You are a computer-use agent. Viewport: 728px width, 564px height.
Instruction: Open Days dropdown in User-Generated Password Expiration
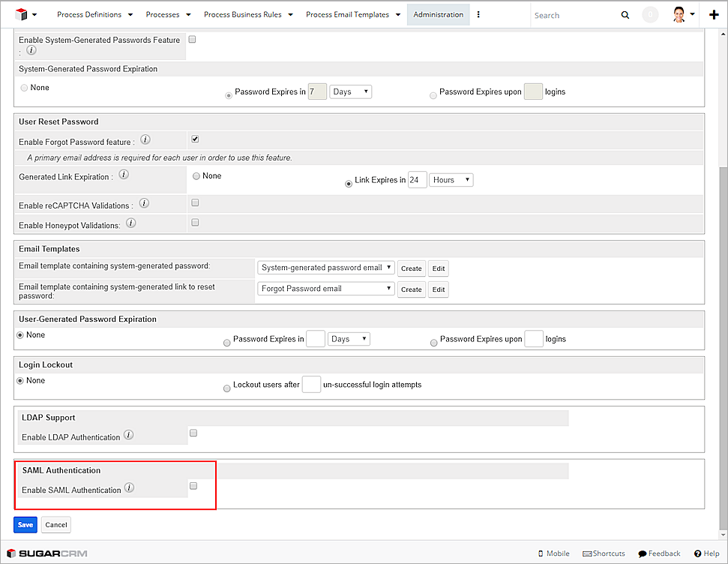tap(349, 339)
